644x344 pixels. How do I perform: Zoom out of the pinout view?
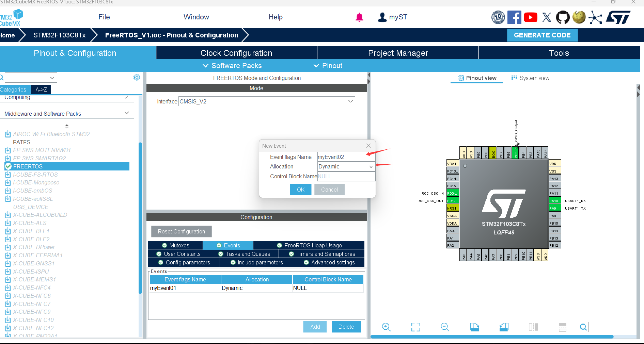pos(445,327)
